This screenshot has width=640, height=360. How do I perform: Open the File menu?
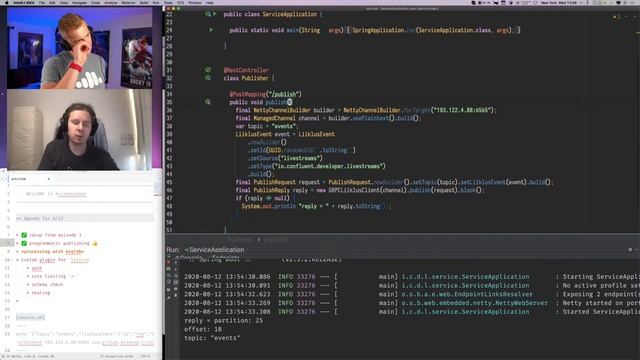42,2
